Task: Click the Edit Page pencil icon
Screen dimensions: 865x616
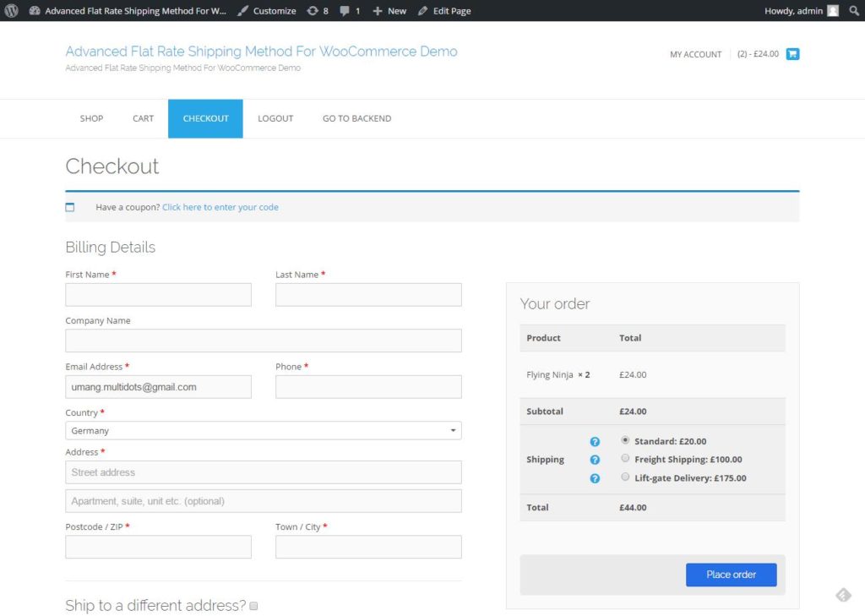Action: tap(422, 10)
